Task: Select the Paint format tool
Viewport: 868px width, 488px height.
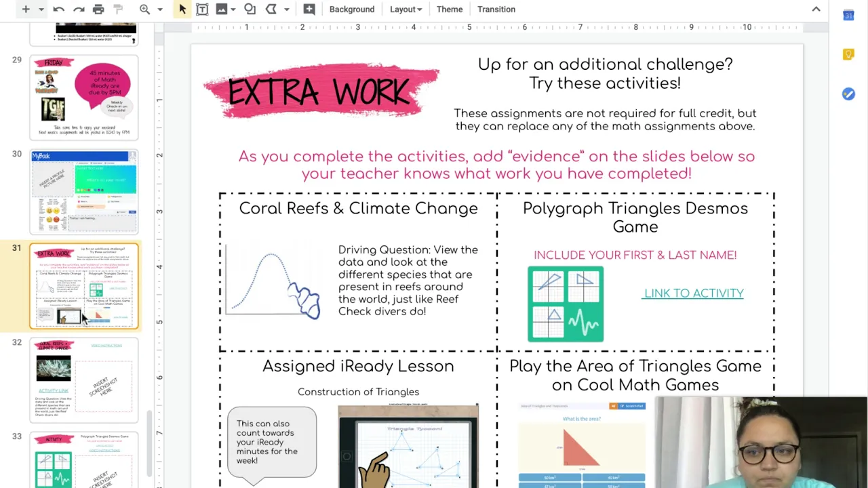Action: pos(118,9)
